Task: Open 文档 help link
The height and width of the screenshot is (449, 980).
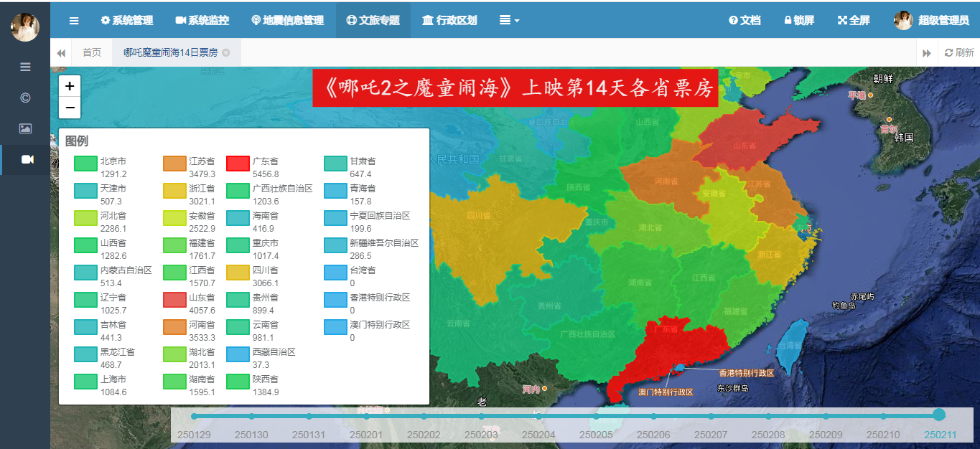Action: tap(745, 20)
